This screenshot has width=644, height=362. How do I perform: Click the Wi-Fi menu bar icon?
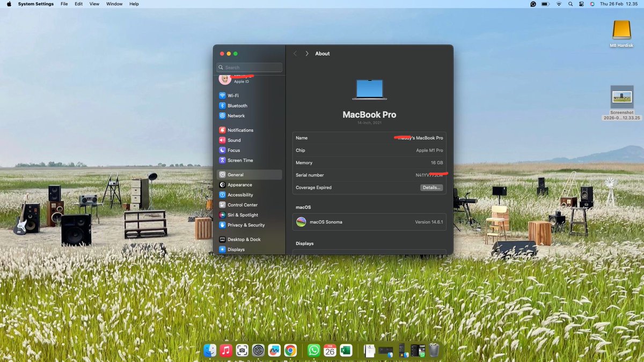(x=559, y=4)
